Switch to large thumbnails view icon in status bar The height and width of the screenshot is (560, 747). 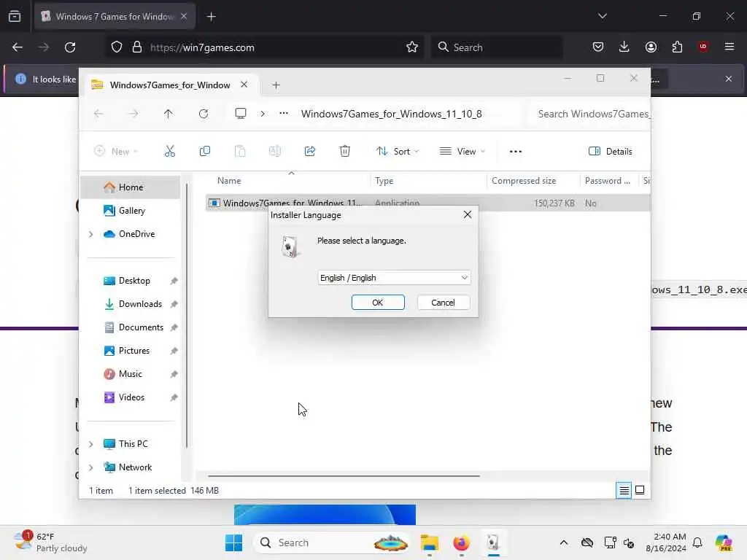coord(640,490)
